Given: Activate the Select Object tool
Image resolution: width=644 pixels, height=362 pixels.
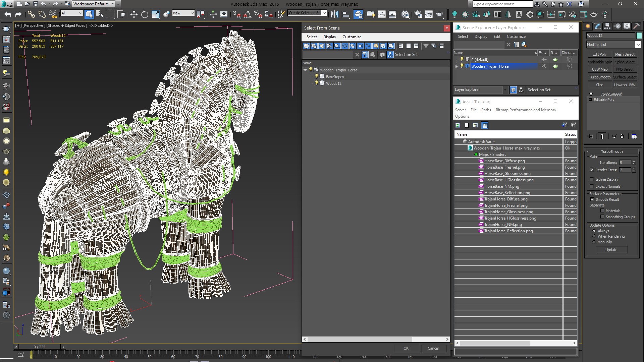Looking at the screenshot, I should click(89, 14).
